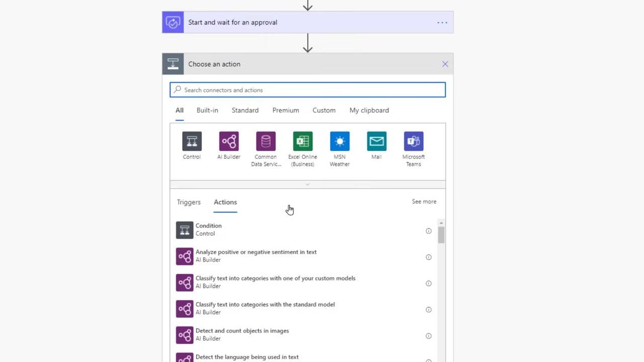Open the approval step ellipsis menu
The height and width of the screenshot is (362, 644).
442,22
